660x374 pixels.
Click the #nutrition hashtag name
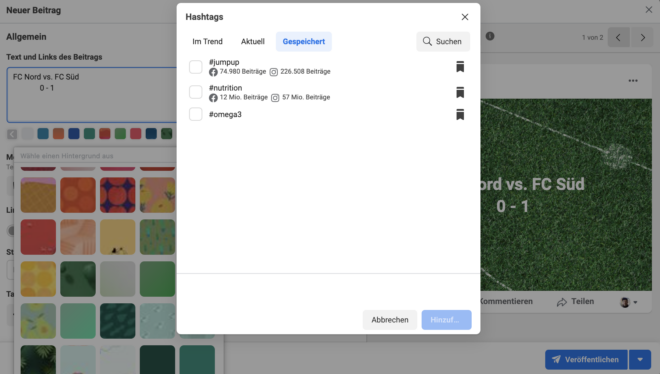pos(226,88)
